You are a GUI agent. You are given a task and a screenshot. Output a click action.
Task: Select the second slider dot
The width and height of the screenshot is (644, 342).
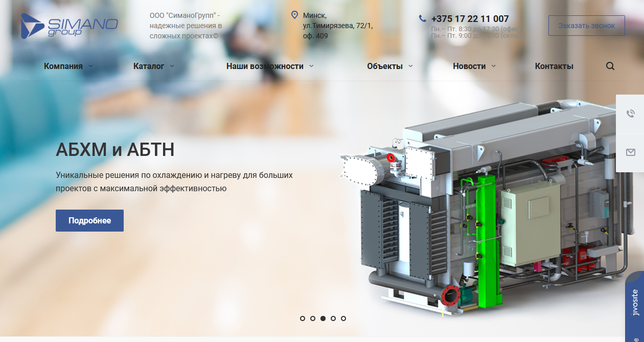(x=313, y=318)
